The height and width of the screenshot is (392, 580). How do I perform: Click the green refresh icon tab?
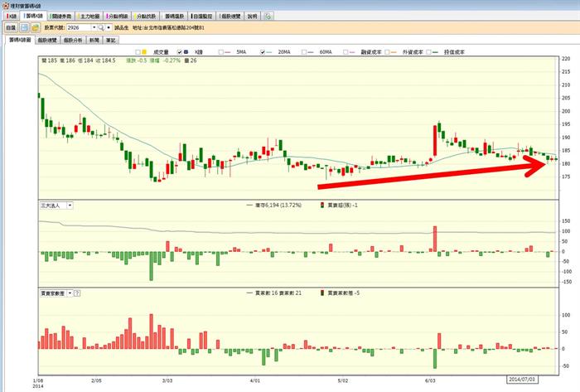pyautogui.click(x=268, y=17)
